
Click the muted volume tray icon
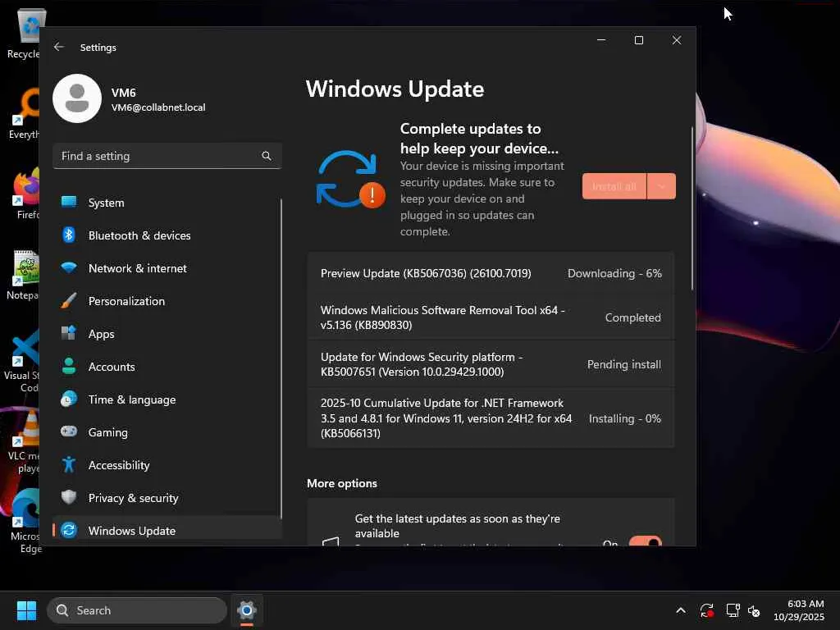(755, 610)
